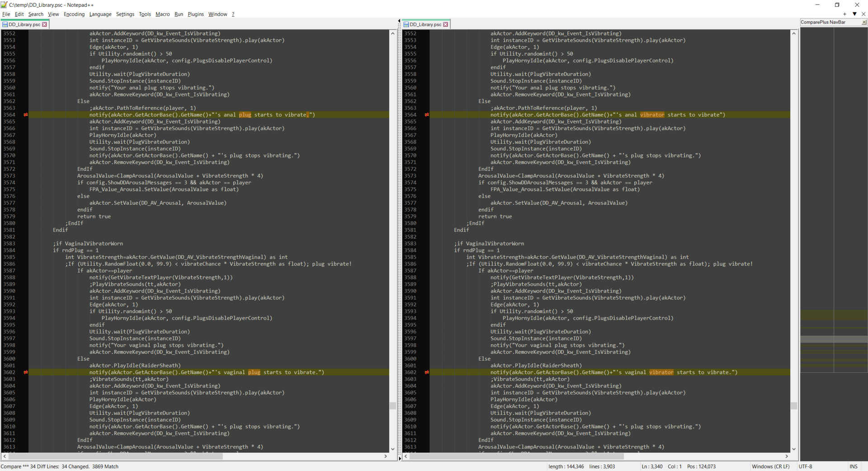Click the view splitter right-arrow at bottom
The image size is (868, 471).
tap(399, 458)
